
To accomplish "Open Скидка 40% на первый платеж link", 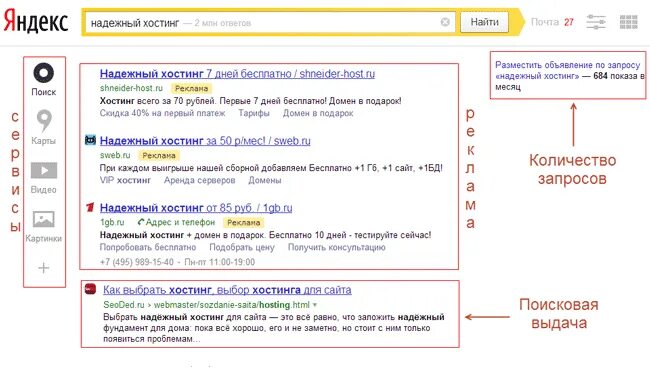I will tap(162, 113).
